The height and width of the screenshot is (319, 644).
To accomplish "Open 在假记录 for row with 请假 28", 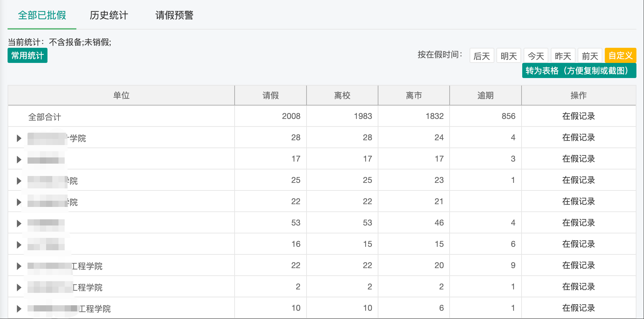I will (x=579, y=137).
